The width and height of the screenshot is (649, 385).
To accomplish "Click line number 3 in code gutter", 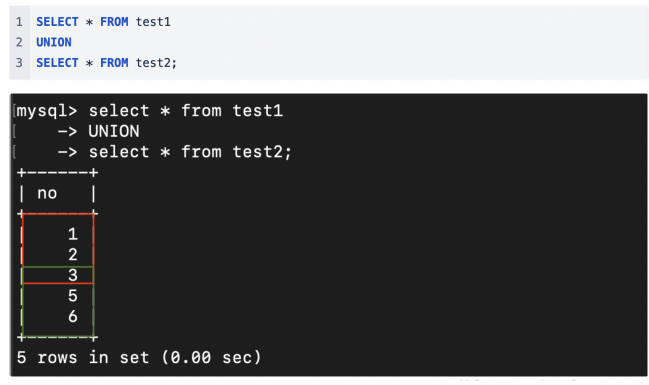I will pyautogui.click(x=19, y=63).
